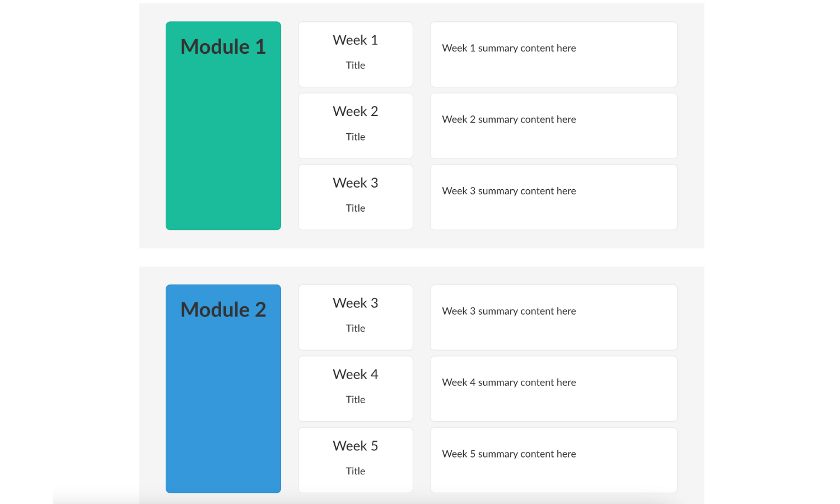Click the Week 3 summary panel under Module 1
This screenshot has width=840, height=504.
tap(553, 197)
